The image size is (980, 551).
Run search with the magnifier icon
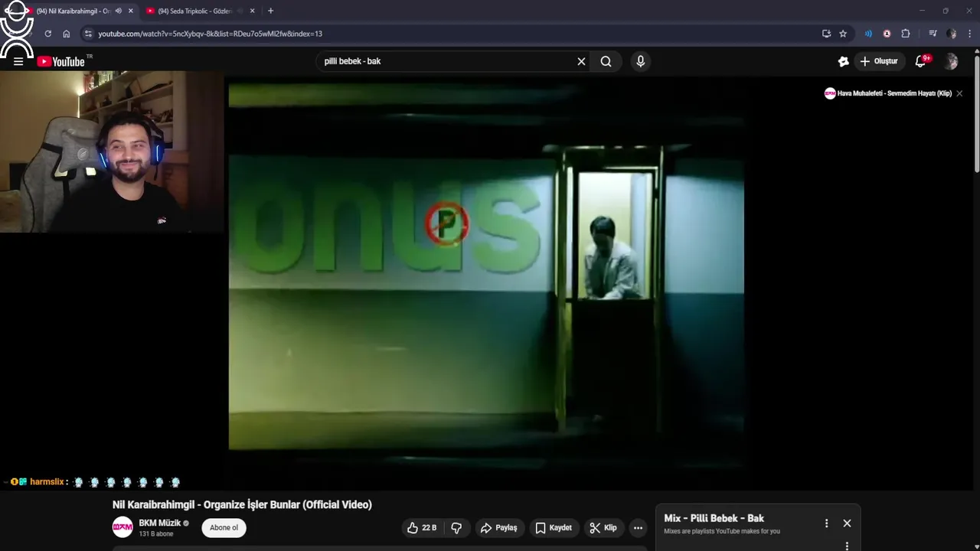pyautogui.click(x=606, y=61)
